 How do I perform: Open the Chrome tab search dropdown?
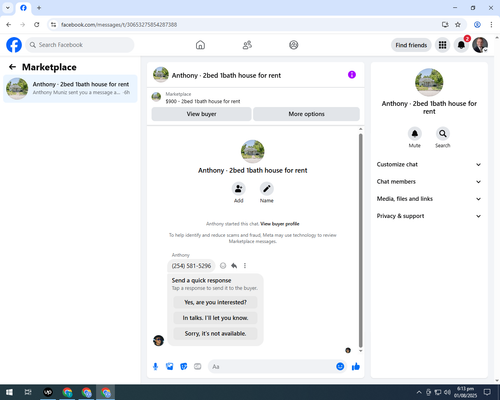8,8
